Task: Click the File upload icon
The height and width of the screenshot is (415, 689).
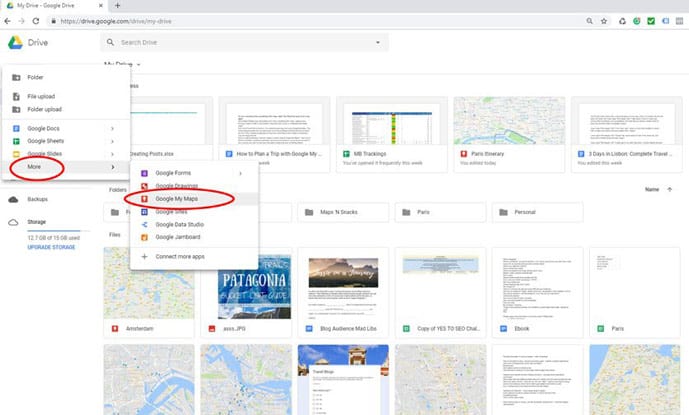Action: tap(16, 96)
